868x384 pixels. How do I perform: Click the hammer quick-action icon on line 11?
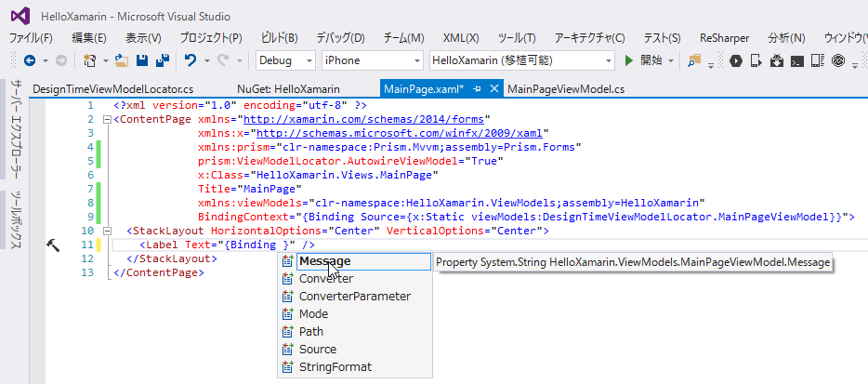(53, 245)
